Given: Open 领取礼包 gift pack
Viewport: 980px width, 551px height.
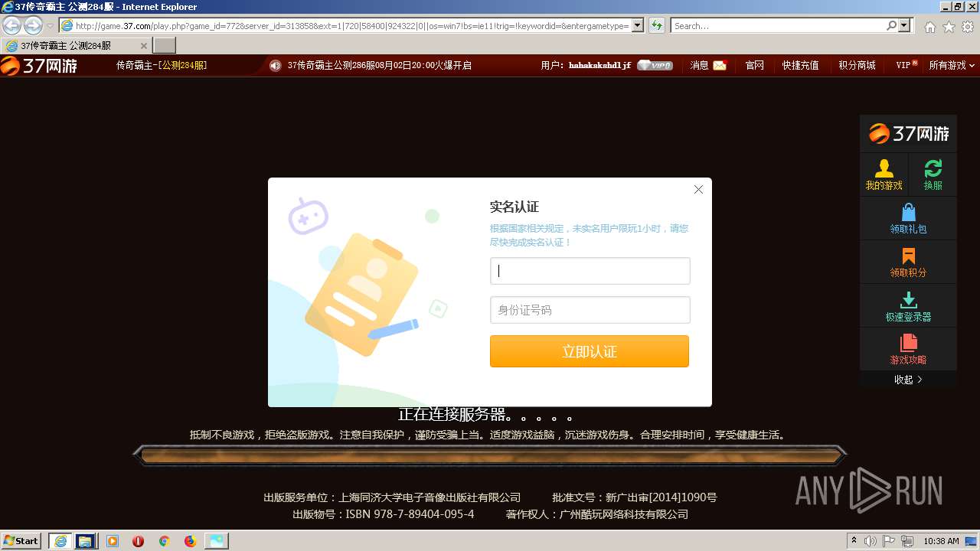Looking at the screenshot, I should (x=908, y=218).
